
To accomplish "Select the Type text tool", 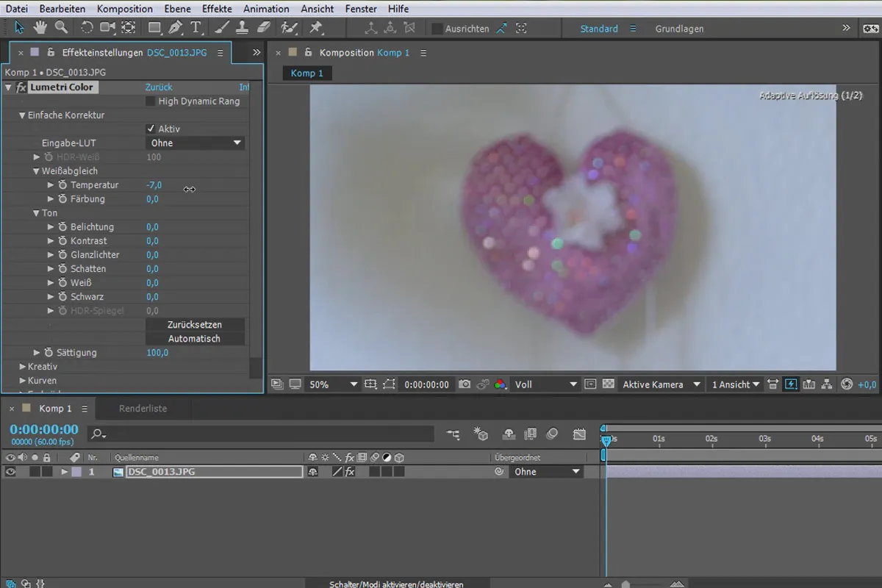I will (x=196, y=28).
